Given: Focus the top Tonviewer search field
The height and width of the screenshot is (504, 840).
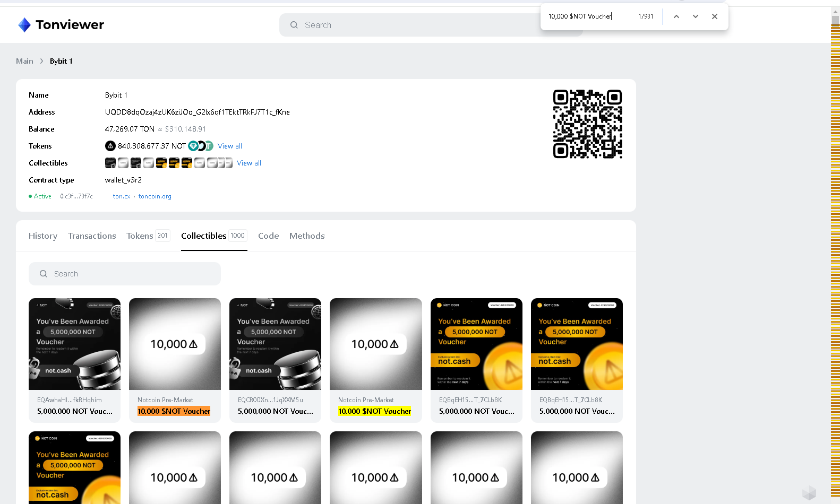Looking at the screenshot, I should [x=431, y=25].
